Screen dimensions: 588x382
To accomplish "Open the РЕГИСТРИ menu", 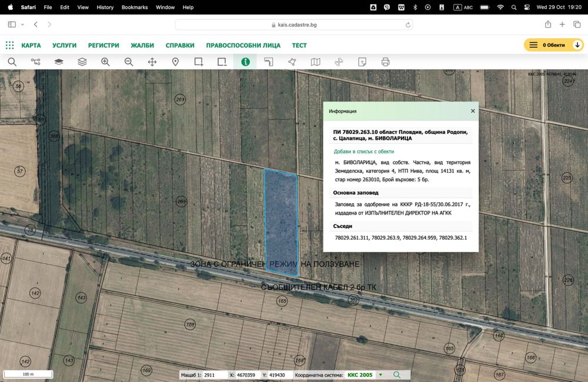I will point(103,45).
